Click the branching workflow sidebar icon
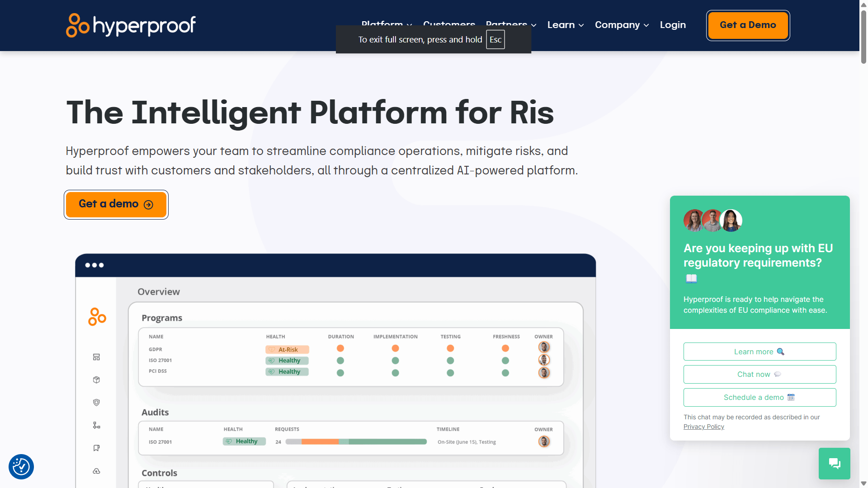 [96, 425]
